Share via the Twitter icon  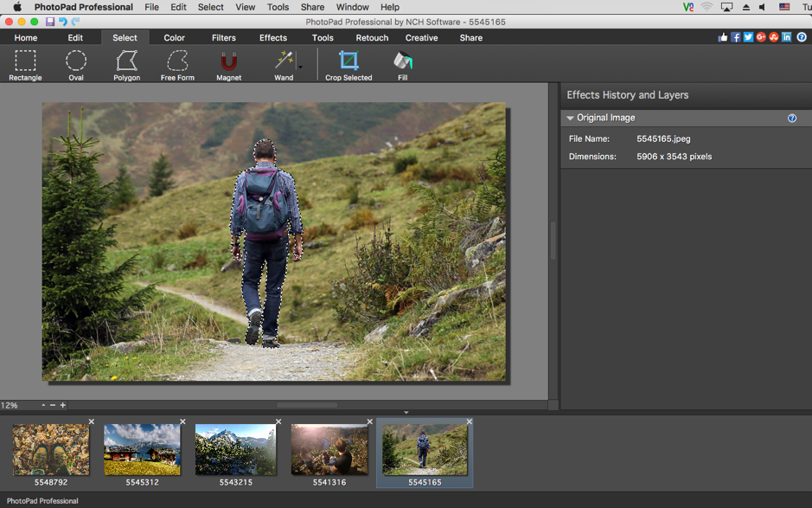pyautogui.click(x=748, y=37)
